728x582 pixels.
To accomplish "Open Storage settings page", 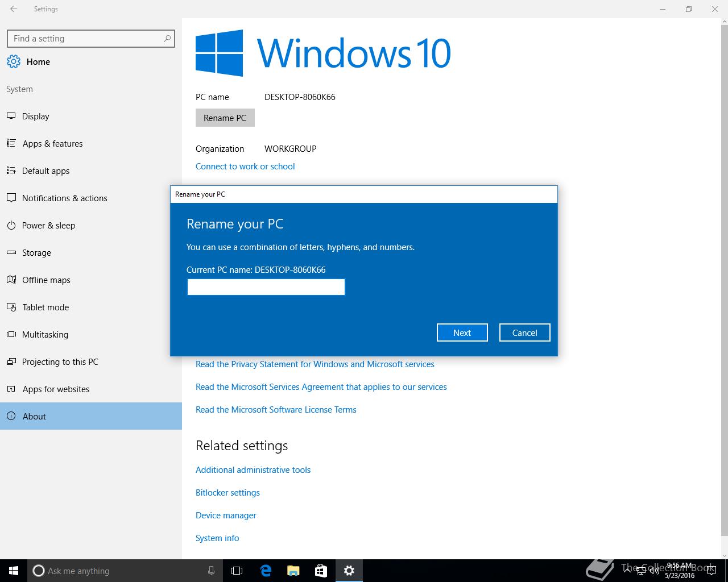I will 91,252.
